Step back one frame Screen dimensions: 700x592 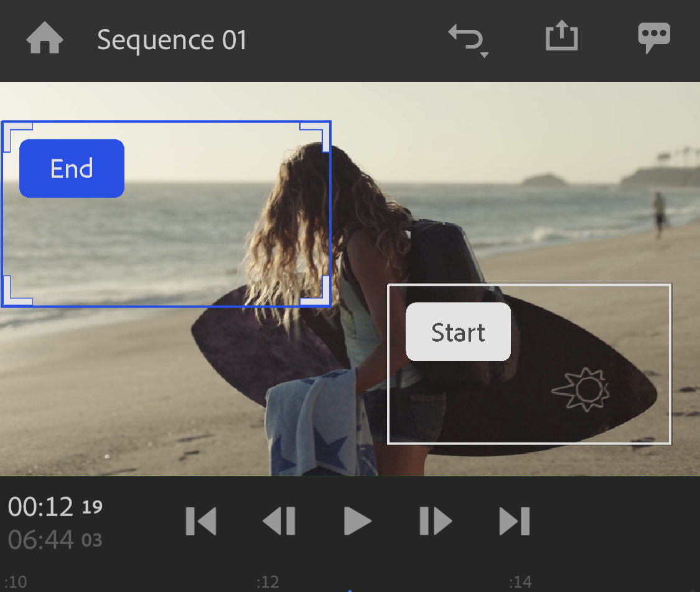[x=279, y=522]
